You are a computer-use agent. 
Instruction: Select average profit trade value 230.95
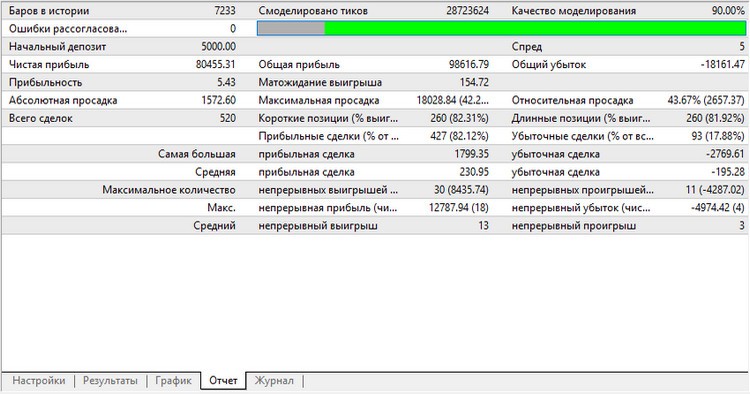(474, 172)
